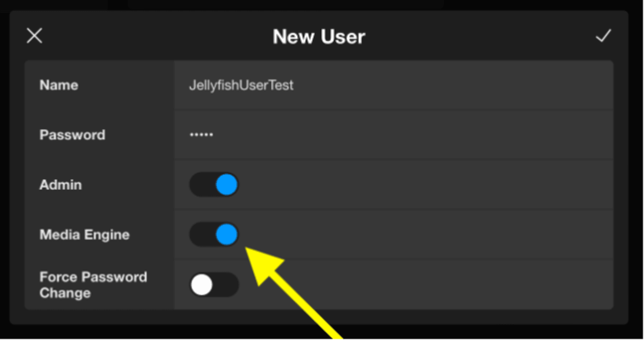Screen dimensions: 644x340
Task: Toggle the Admin switch
Action: pyautogui.click(x=214, y=185)
